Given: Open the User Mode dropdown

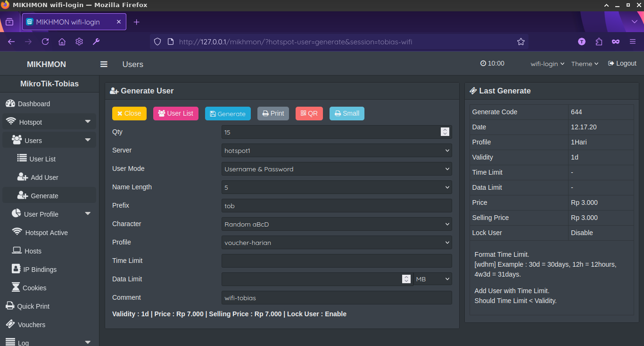Looking at the screenshot, I should click(x=336, y=169).
